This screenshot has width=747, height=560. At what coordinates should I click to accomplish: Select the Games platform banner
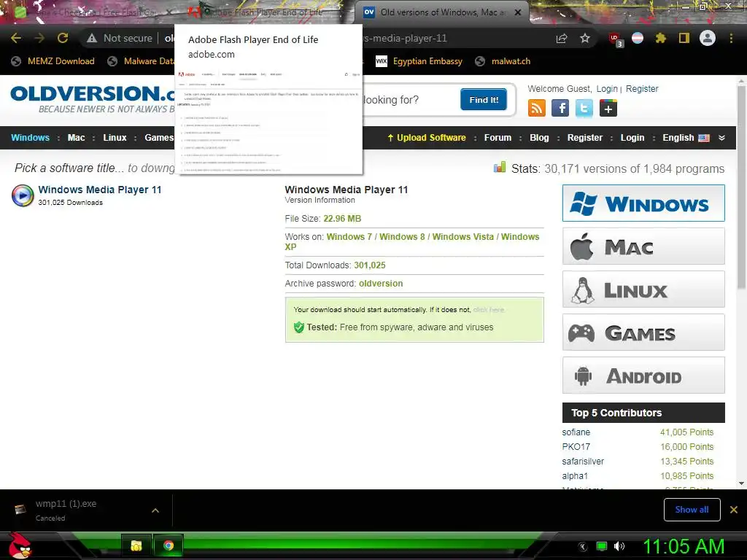coord(643,332)
